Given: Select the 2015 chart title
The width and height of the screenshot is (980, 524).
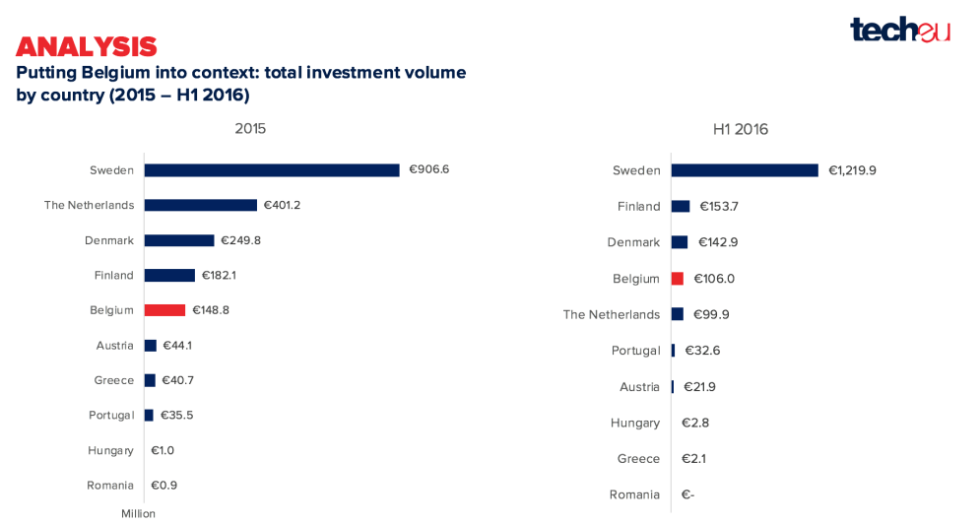Looking at the screenshot, I should click(x=250, y=128).
